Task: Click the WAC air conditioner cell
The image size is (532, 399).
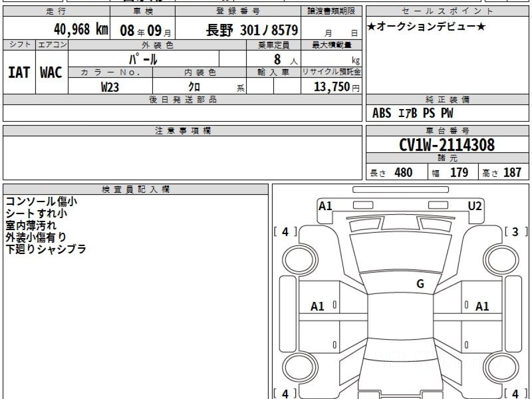Action: click(x=51, y=73)
